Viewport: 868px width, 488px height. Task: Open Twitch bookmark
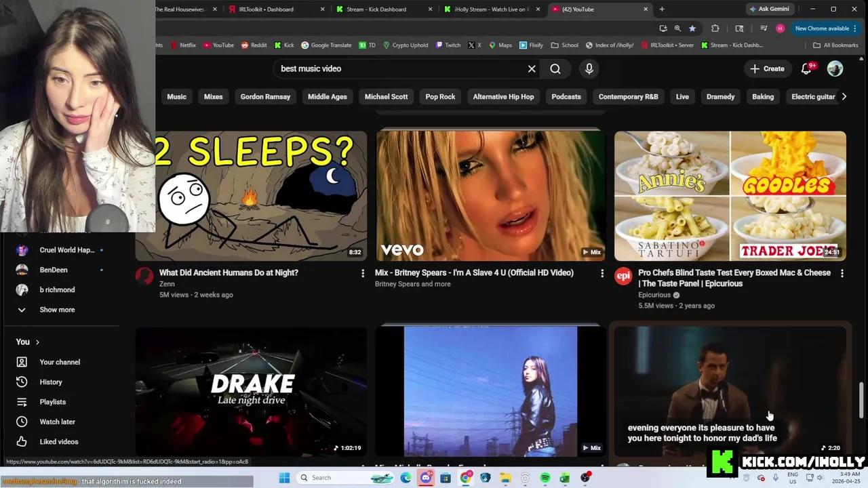tap(448, 45)
